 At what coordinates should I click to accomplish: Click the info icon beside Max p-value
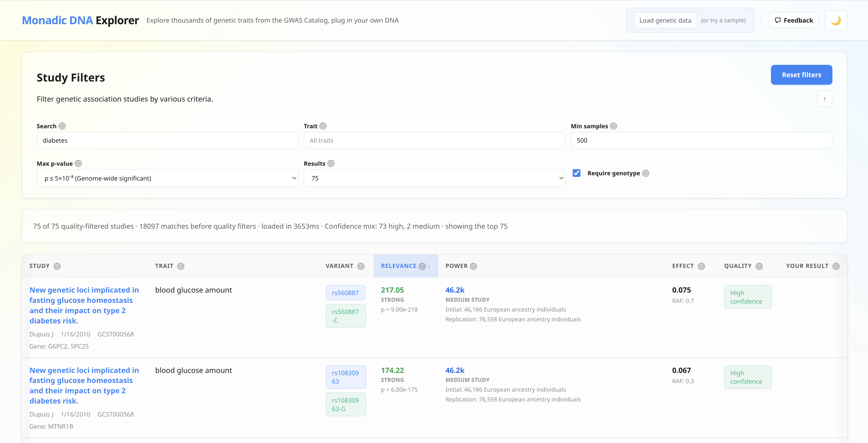79,164
